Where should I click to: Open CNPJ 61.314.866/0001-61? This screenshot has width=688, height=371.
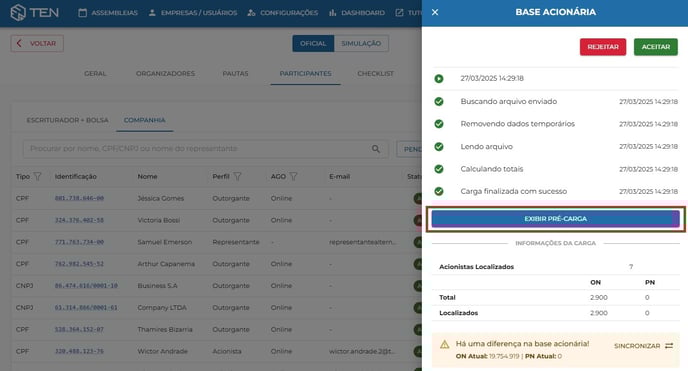click(x=86, y=307)
